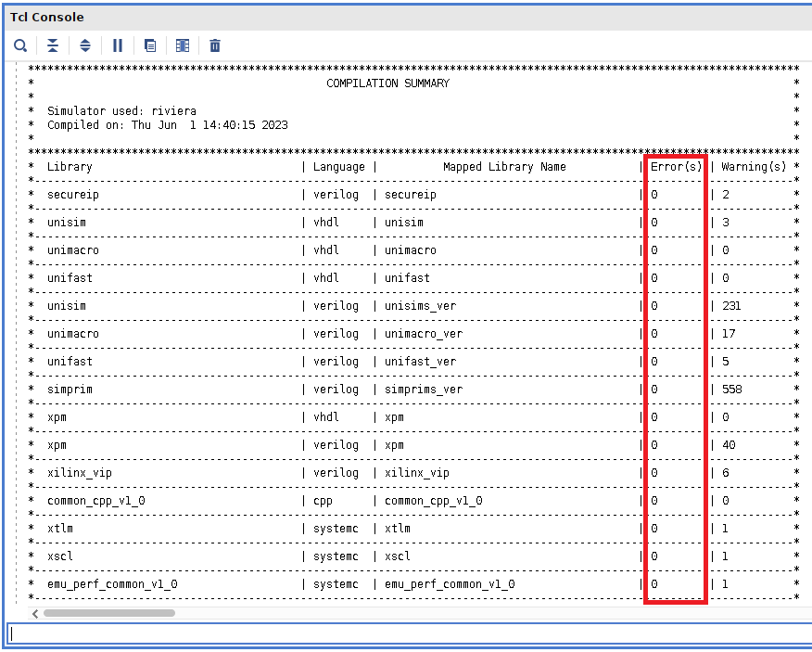This screenshot has width=812, height=652.
Task: Click the notebook-page icon on the toolbar
Action: [x=183, y=45]
